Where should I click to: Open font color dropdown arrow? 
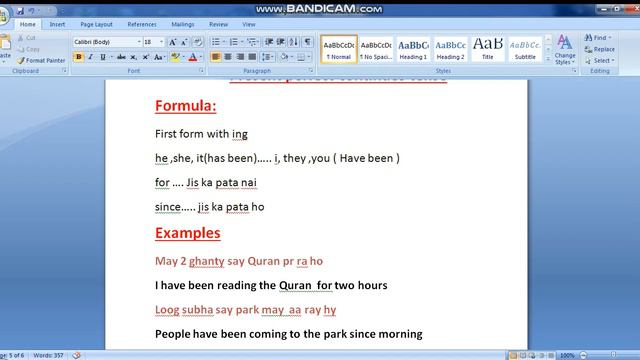[201, 57]
